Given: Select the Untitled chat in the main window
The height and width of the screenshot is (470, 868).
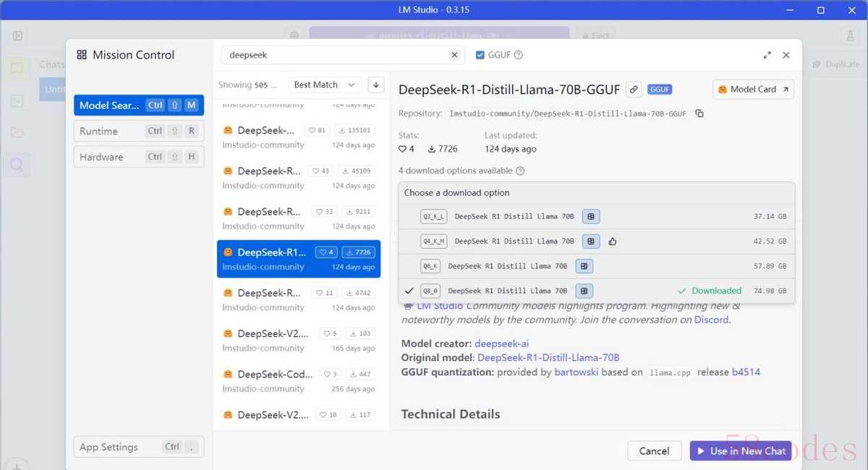Looking at the screenshot, I should coord(53,89).
